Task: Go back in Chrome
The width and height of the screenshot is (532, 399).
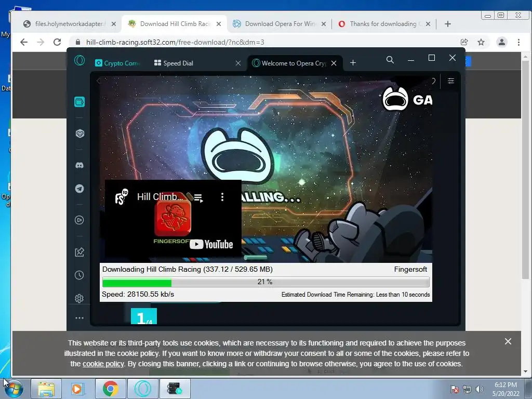Action: pyautogui.click(x=24, y=42)
